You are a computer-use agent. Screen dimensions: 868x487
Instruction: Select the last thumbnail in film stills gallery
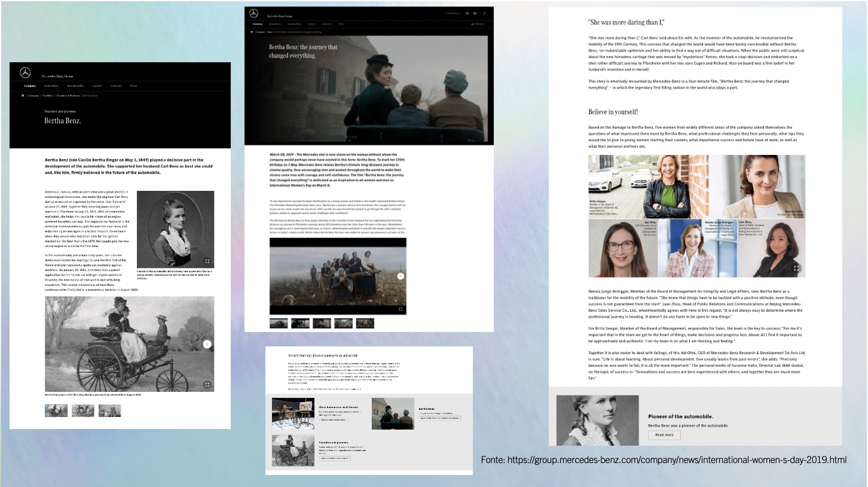(365, 323)
